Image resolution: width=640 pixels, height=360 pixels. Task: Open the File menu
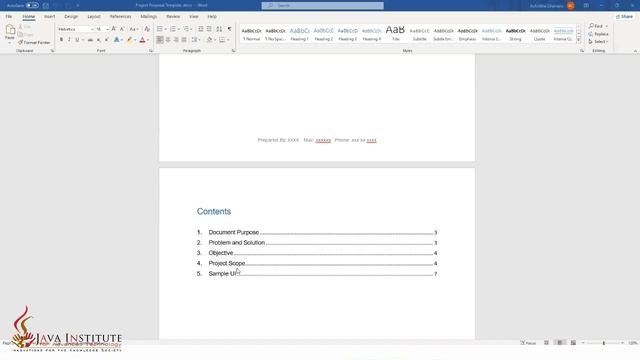tap(9, 17)
